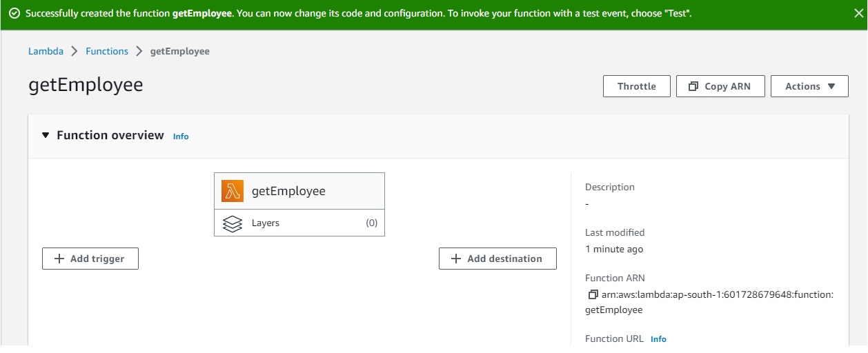
Task: Go to the Functions breadcrumb link
Action: click(107, 51)
